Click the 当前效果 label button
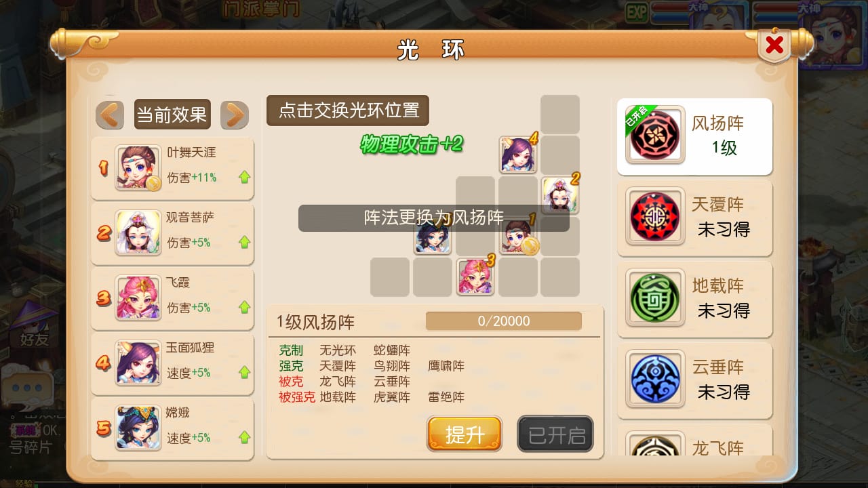The height and width of the screenshot is (488, 868). [172, 115]
